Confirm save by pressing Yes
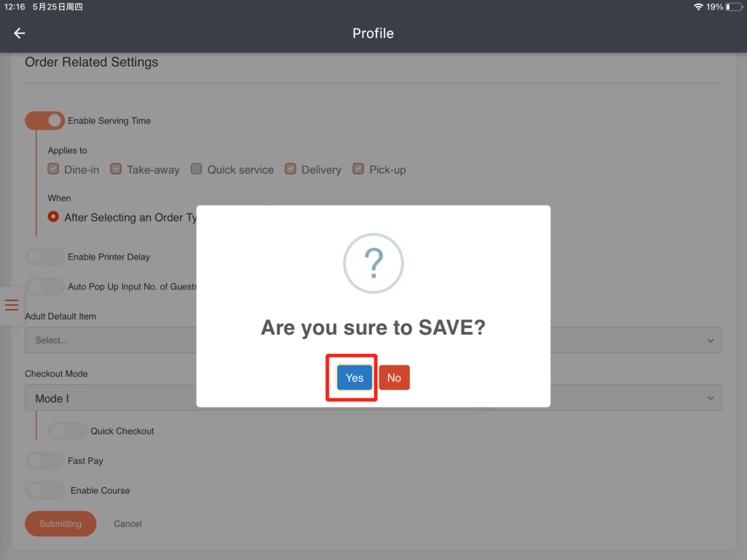The height and width of the screenshot is (560, 747). point(355,378)
